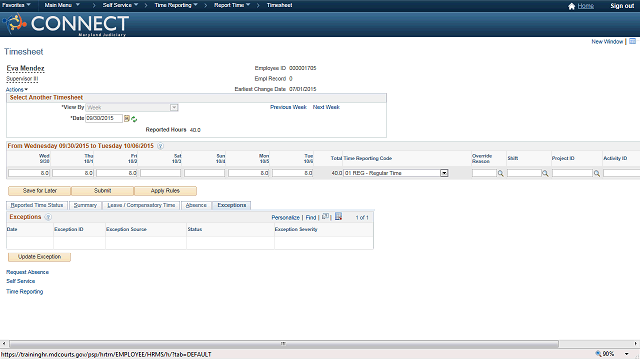Open Time Reporting breadcrumb menu

pos(176,5)
